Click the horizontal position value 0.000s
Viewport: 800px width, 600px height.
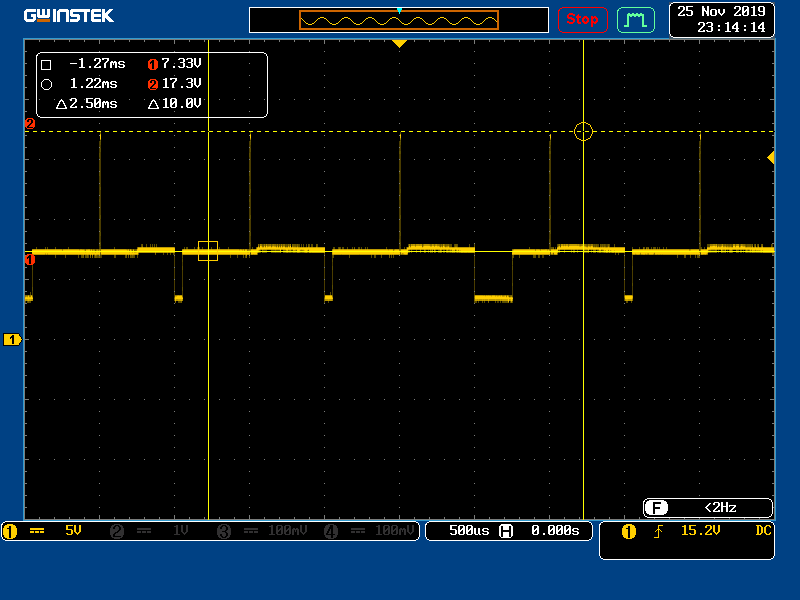point(555,531)
